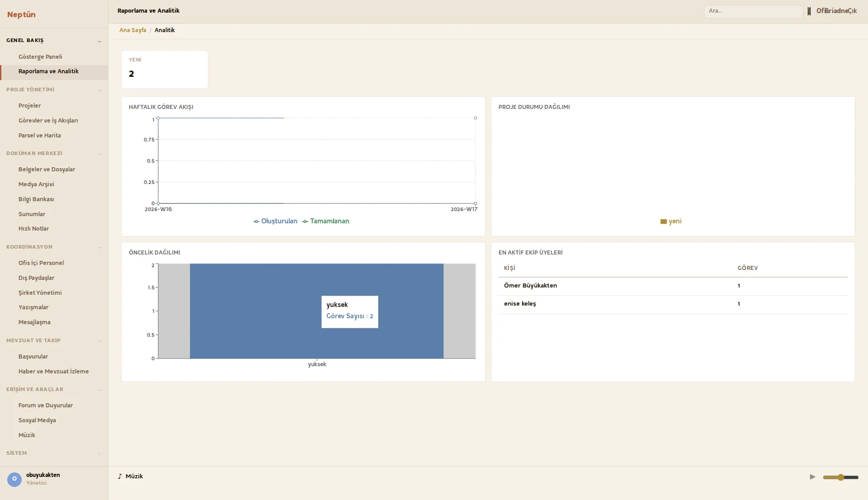868x500 pixels.
Task: Click the Ana Sayfa breadcrumb link
Action: 132,30
